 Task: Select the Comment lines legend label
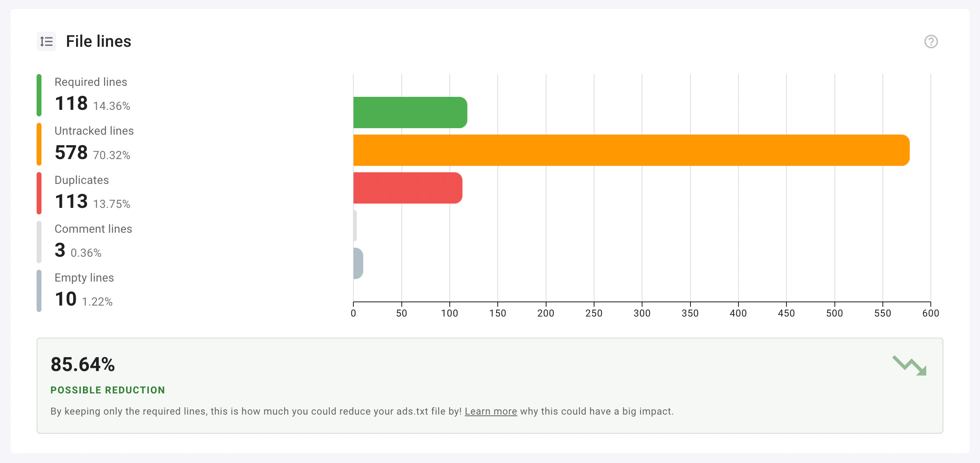click(x=93, y=229)
